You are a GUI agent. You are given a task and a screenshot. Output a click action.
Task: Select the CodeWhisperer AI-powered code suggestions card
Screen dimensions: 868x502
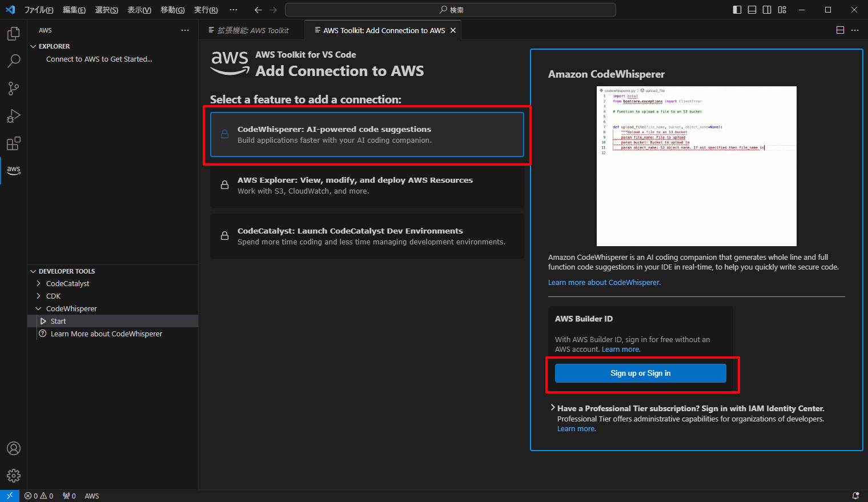367,134
